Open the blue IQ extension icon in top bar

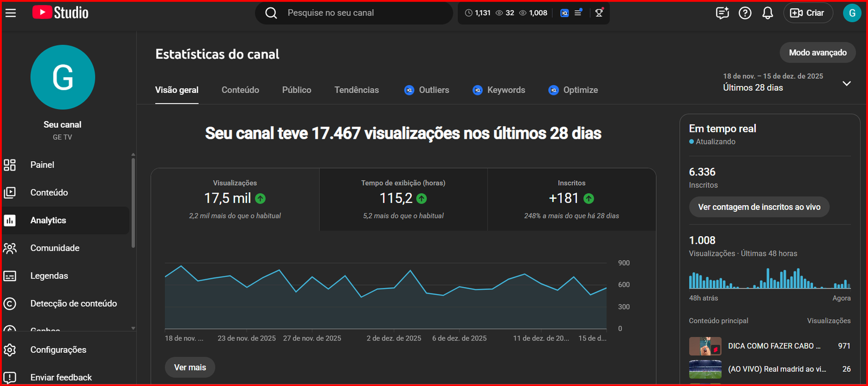564,13
